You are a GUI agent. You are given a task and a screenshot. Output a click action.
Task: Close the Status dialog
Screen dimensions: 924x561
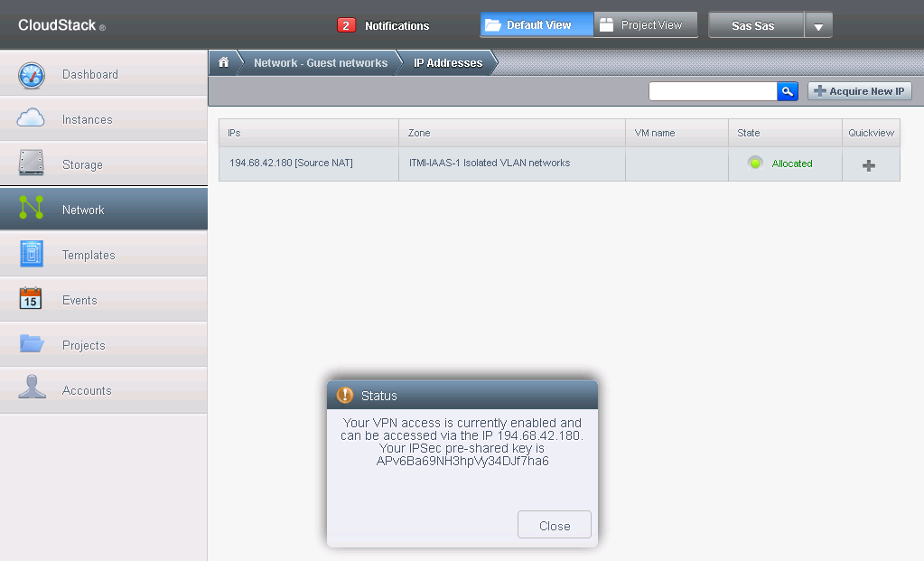554,526
